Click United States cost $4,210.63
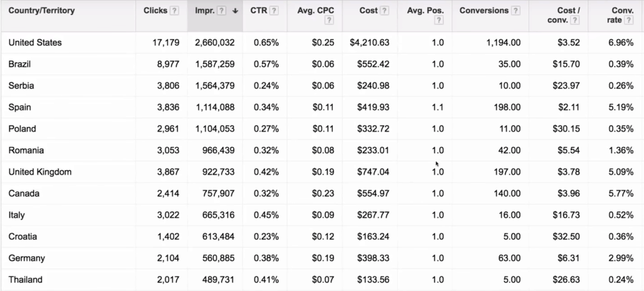The height and width of the screenshot is (291, 644). (x=370, y=42)
